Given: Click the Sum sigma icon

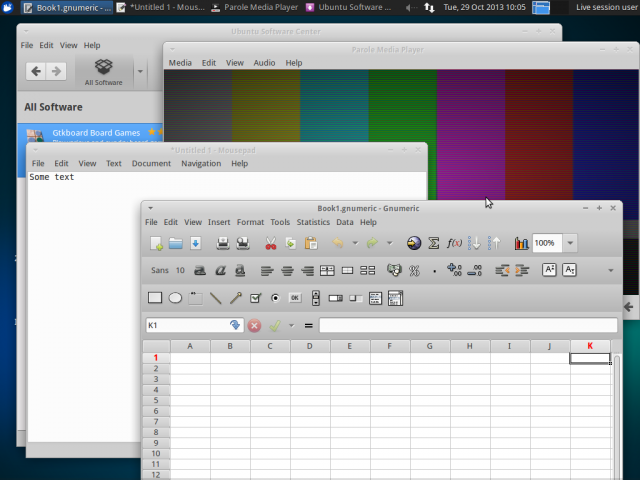Looking at the screenshot, I should pyautogui.click(x=434, y=243).
